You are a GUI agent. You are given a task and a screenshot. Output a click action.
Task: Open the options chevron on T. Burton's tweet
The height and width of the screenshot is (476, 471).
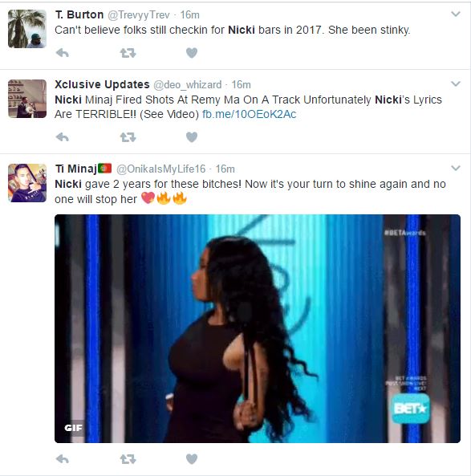pos(456,14)
